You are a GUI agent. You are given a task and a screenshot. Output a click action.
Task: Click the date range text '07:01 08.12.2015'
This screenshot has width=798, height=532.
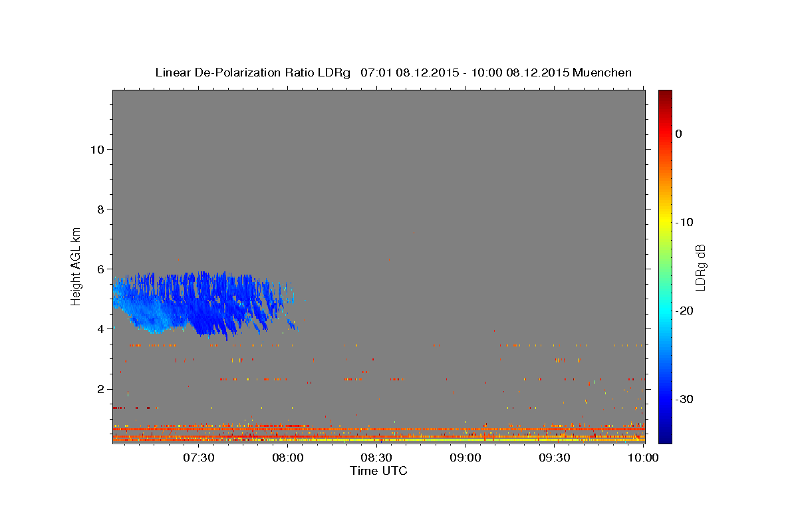(409, 72)
